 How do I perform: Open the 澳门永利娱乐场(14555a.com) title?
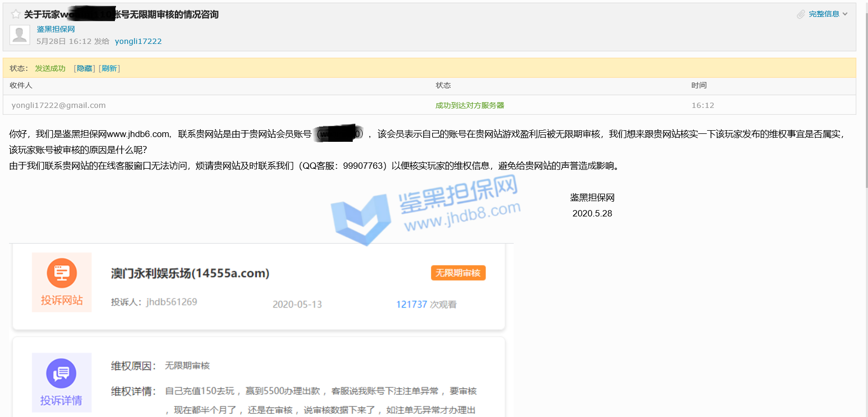pos(190,273)
